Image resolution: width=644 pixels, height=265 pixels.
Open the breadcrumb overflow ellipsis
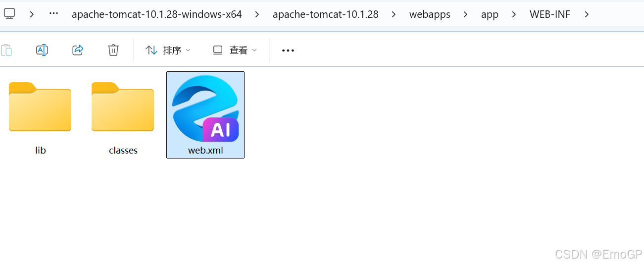(x=54, y=14)
